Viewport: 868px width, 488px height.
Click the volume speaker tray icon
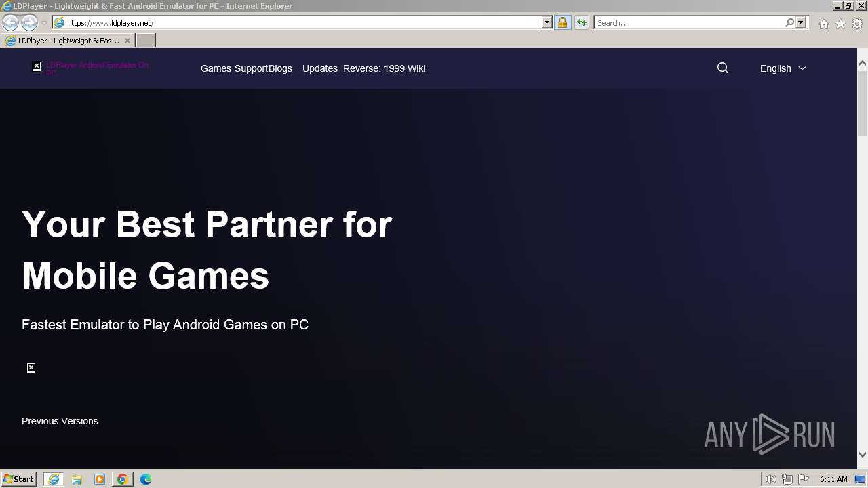[771, 479]
